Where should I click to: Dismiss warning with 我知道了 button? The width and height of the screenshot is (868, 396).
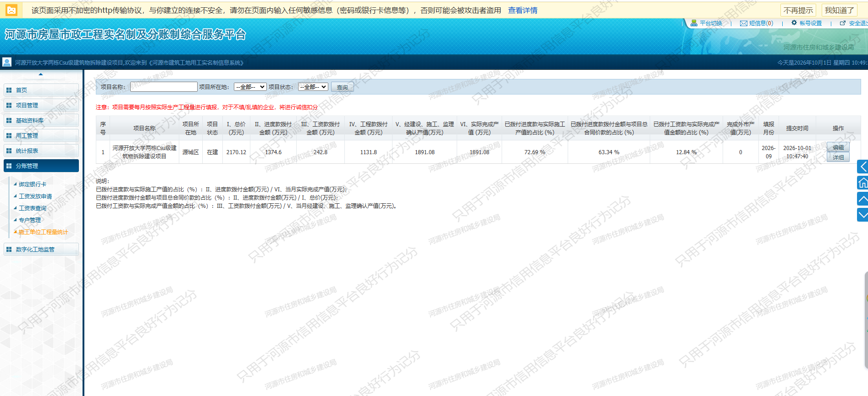(839, 10)
